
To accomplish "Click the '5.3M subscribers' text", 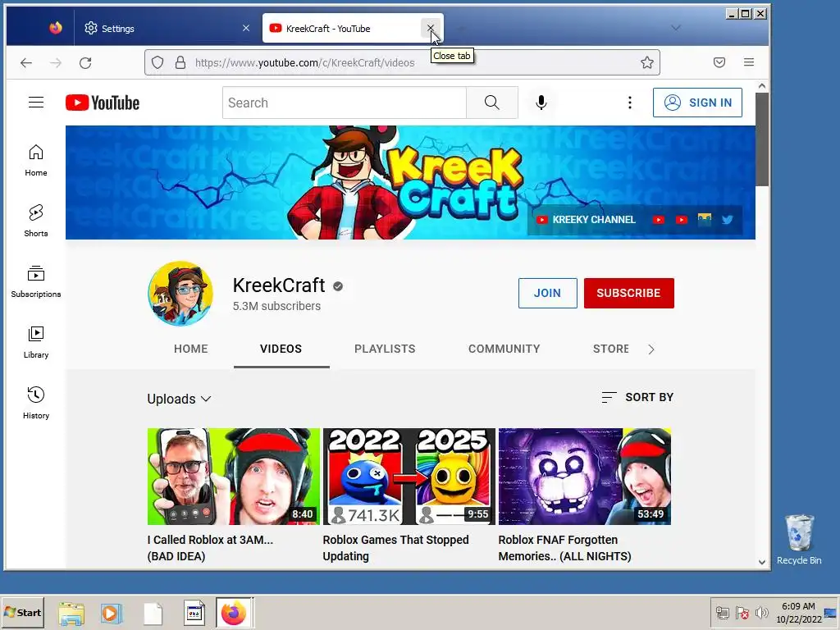I will pos(276,306).
